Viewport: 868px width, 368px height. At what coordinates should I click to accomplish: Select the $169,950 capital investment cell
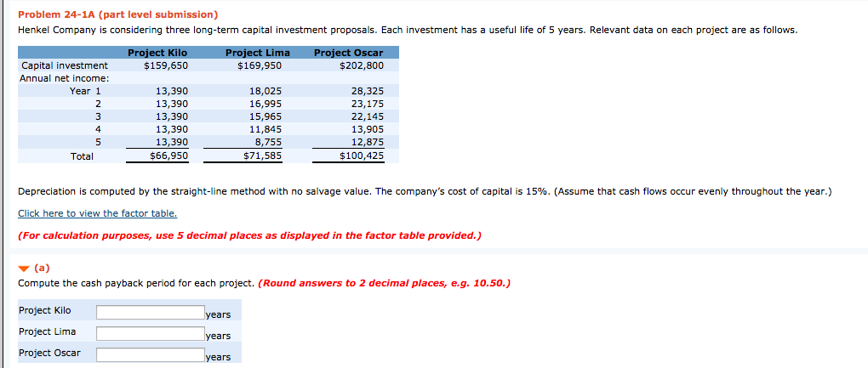tap(259, 65)
